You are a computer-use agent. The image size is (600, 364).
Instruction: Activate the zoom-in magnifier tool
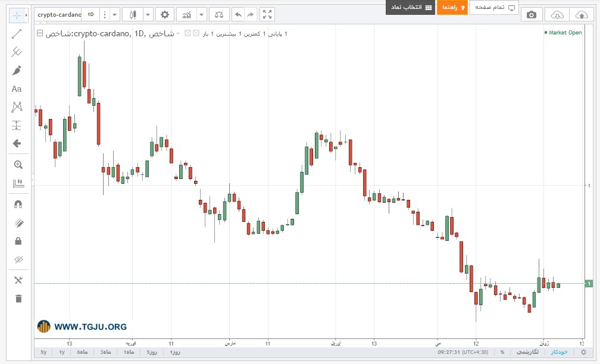(x=18, y=165)
